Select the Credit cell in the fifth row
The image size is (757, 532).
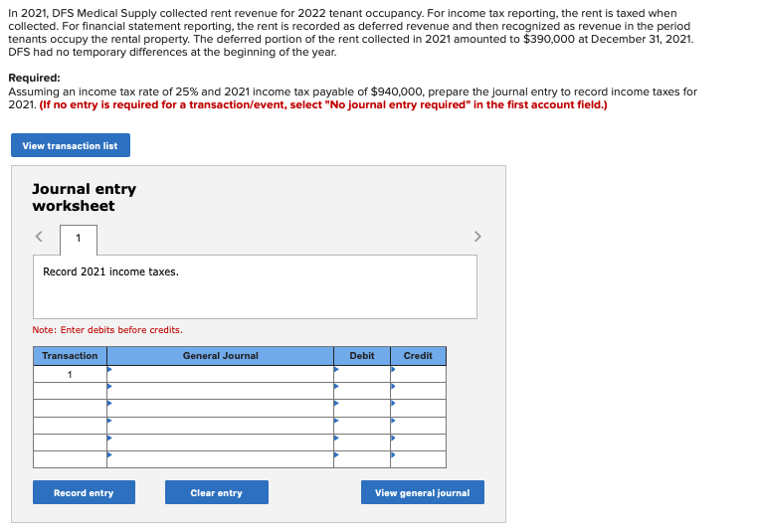[x=418, y=443]
